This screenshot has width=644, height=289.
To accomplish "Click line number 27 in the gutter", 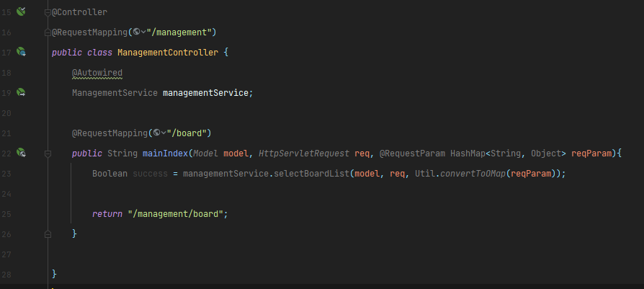I will tap(6, 254).
